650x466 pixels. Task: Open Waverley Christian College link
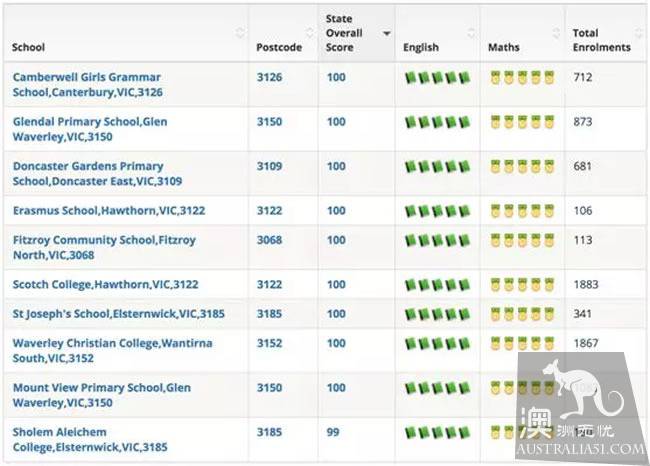coord(112,350)
